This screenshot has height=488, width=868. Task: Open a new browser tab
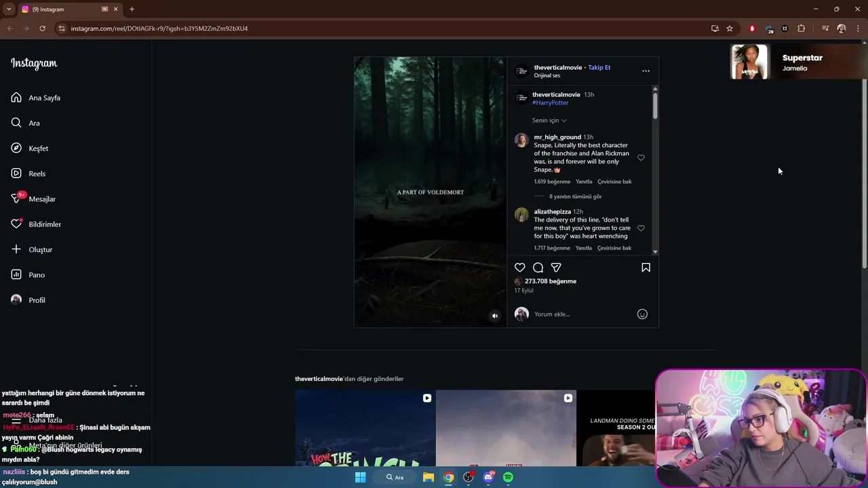tap(132, 9)
